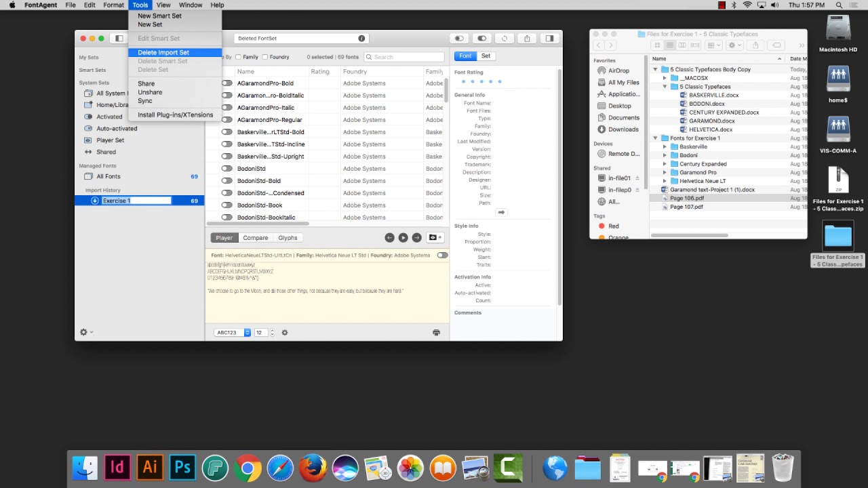Toggle activation for AGaramondPro-Bold
Viewport: 868px width, 488px height.
[x=226, y=83]
